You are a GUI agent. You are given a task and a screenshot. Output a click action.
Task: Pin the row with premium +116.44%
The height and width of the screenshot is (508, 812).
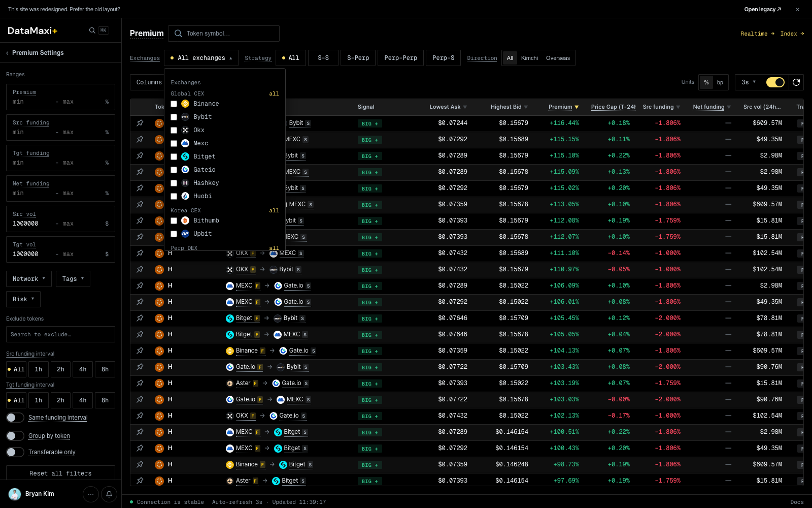coord(140,123)
